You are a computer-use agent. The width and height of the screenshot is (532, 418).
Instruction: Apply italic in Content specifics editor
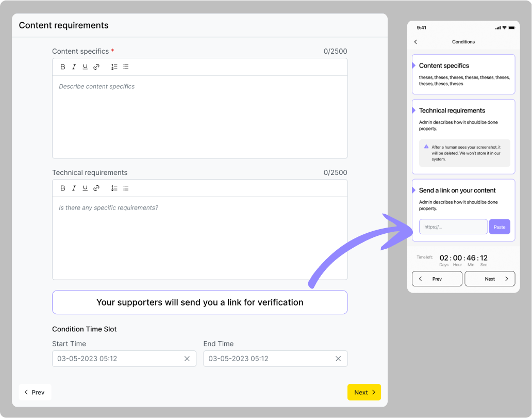tap(74, 67)
